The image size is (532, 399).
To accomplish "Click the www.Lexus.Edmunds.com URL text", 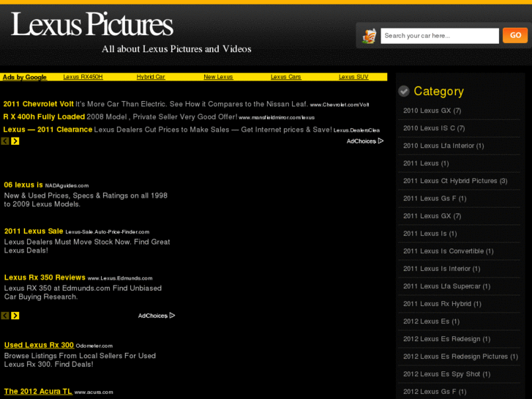I will [120, 278].
